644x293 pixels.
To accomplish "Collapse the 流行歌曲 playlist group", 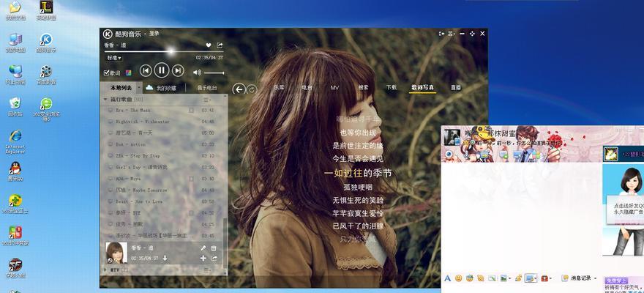I will coord(105,100).
